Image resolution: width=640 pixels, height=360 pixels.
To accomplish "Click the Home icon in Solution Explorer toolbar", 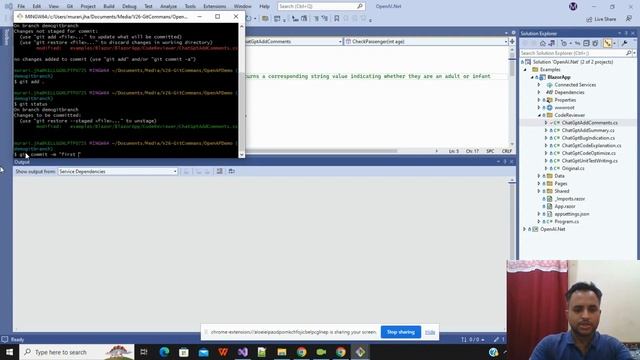I will tap(542, 43).
